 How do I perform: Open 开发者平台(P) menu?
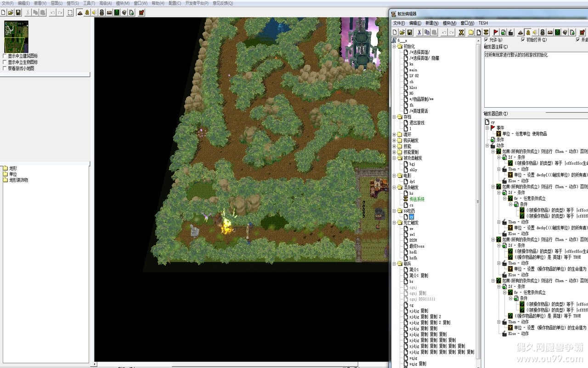(x=197, y=3)
